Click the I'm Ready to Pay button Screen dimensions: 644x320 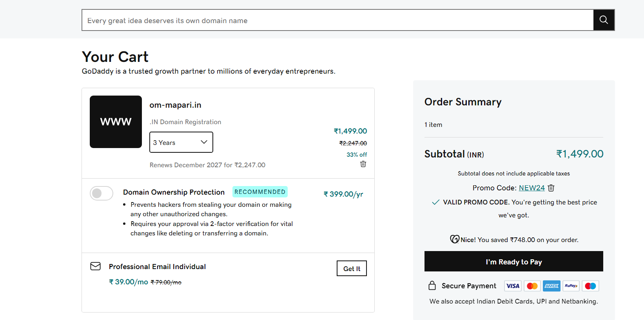513,262
